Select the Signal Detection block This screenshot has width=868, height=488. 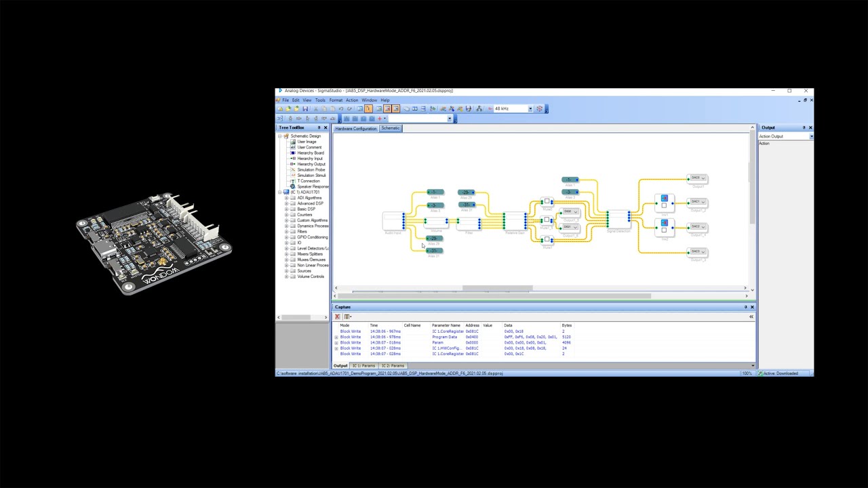618,219
